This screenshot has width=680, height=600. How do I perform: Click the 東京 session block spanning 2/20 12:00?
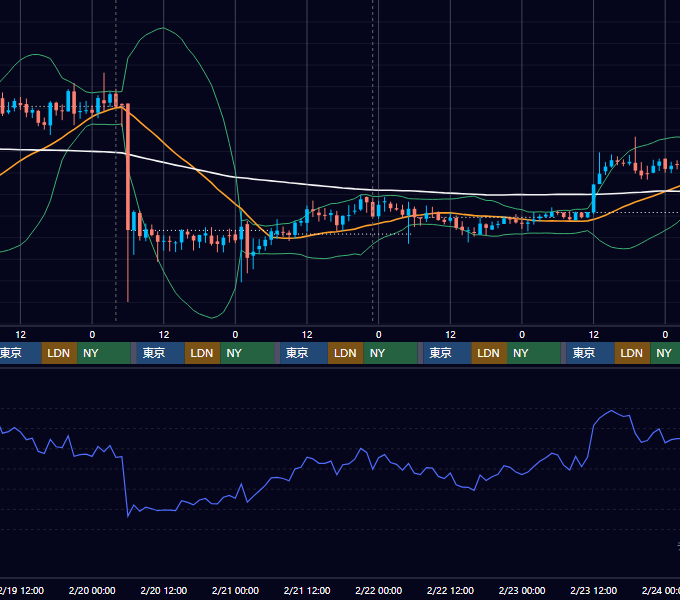pyautogui.click(x=160, y=353)
